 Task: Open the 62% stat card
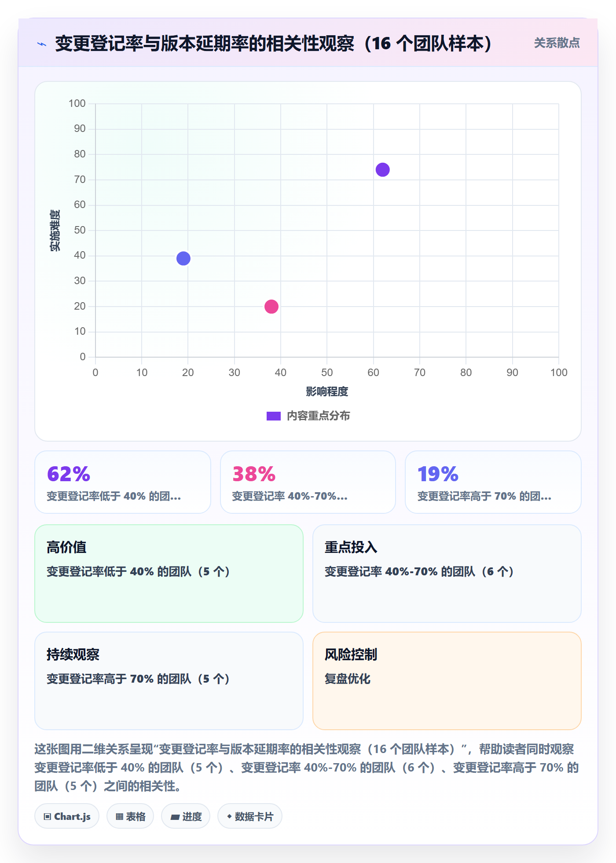123,482
